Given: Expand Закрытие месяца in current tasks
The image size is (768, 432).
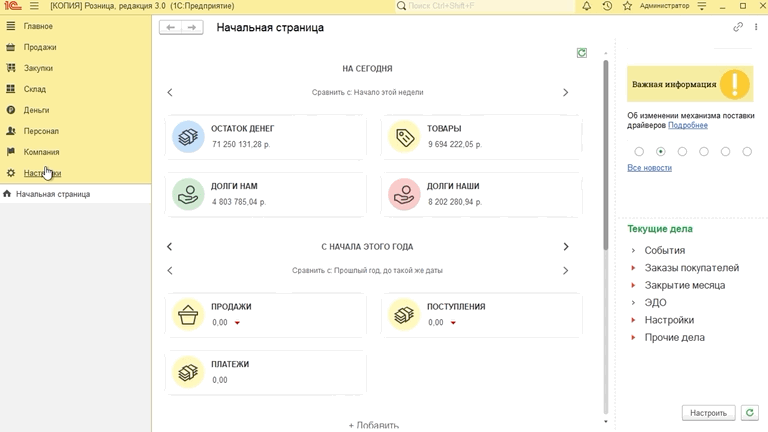Looking at the screenshot, I should pyautogui.click(x=633, y=285).
